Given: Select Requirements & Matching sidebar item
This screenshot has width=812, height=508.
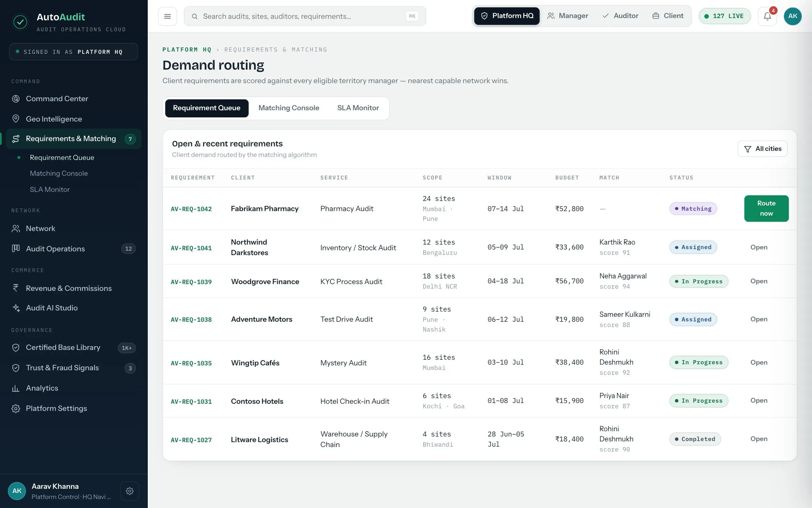Looking at the screenshot, I should point(74,139).
